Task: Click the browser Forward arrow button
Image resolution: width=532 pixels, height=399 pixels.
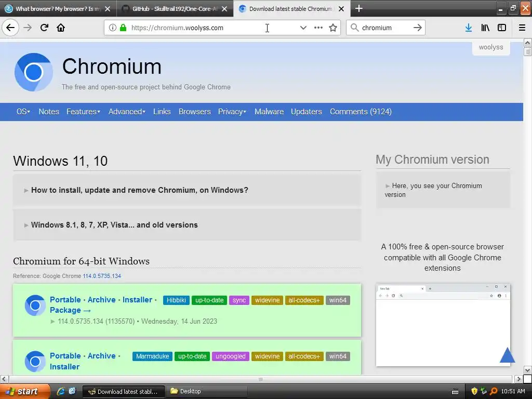Action: coord(28,28)
